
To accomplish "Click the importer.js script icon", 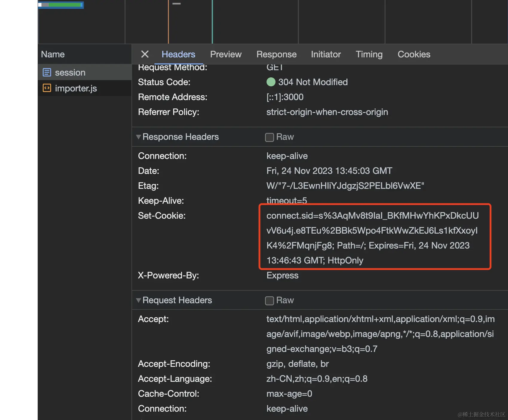I will coord(47,88).
